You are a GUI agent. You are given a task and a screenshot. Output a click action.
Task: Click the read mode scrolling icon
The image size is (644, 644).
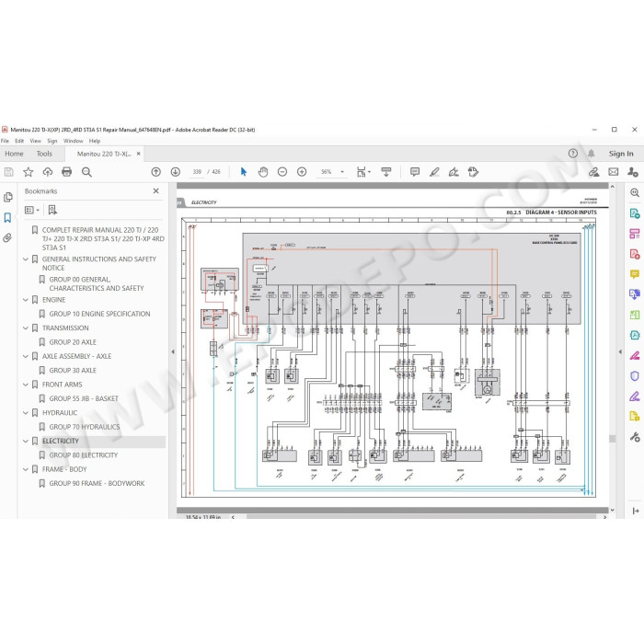(386, 172)
